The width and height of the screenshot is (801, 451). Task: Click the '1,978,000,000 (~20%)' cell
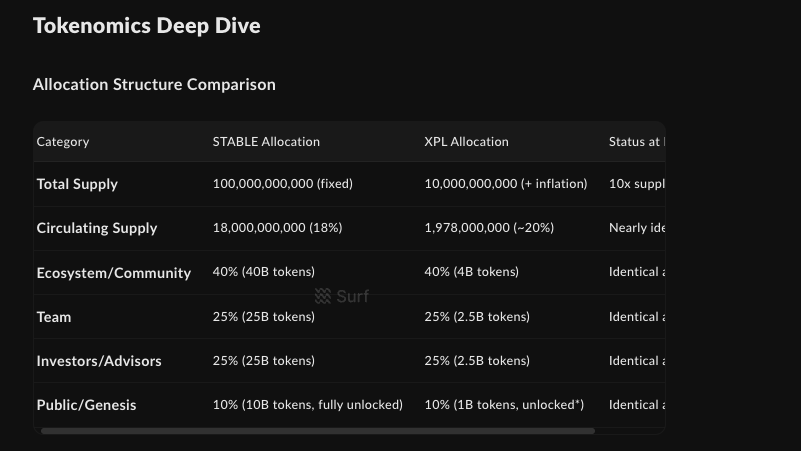[x=489, y=228]
